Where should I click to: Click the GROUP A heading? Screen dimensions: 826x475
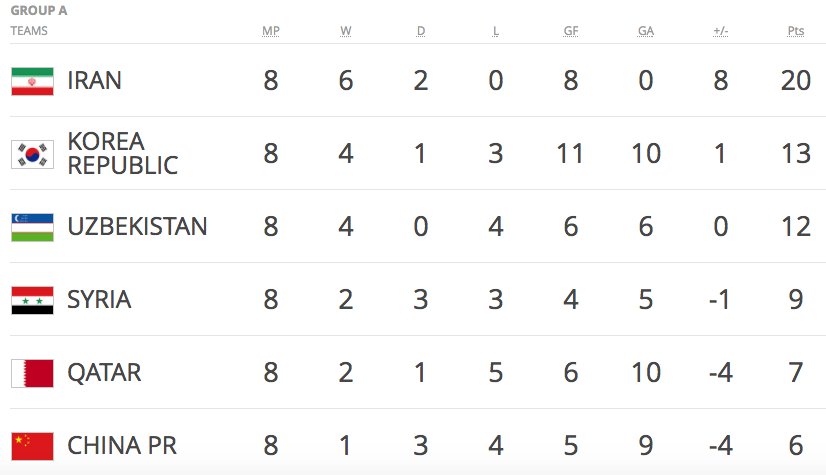coord(39,11)
